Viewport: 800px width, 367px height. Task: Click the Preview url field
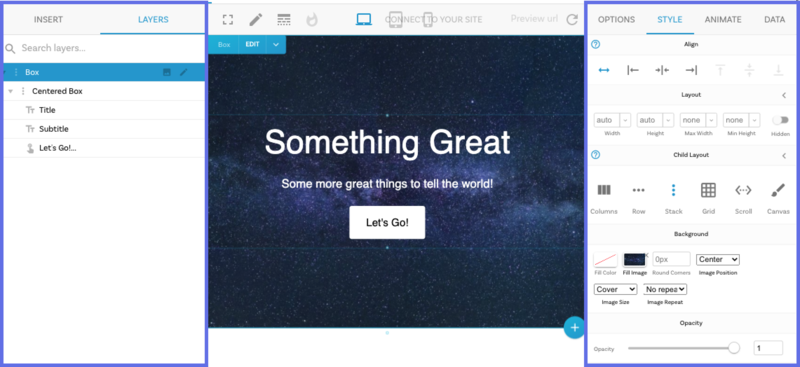[x=534, y=19]
